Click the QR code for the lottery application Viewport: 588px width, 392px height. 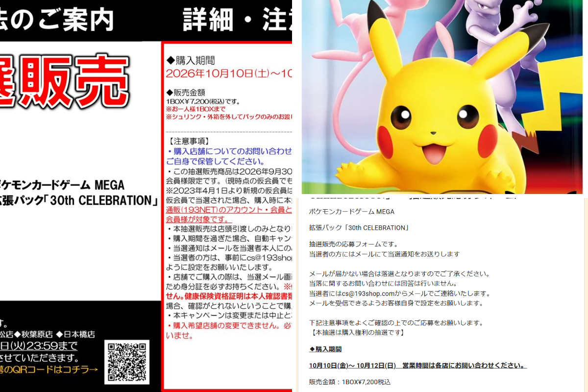click(127, 362)
